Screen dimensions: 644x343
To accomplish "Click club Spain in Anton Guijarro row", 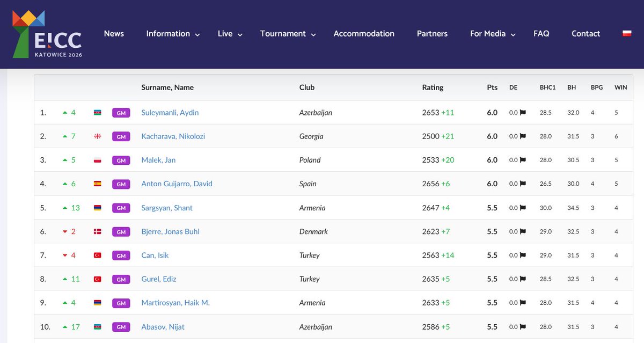I will (308, 184).
